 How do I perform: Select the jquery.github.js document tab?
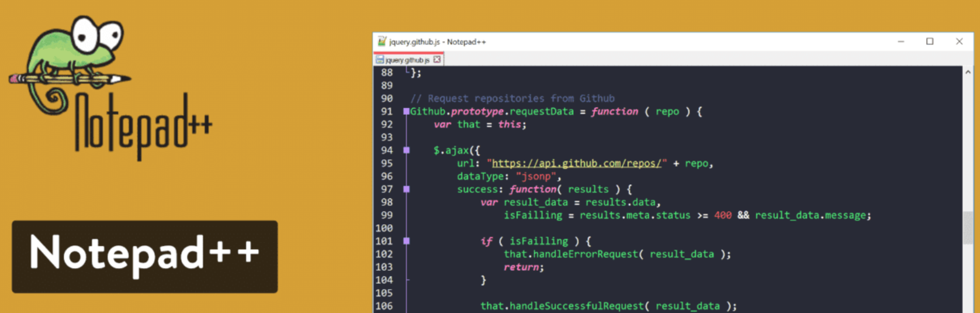click(407, 60)
